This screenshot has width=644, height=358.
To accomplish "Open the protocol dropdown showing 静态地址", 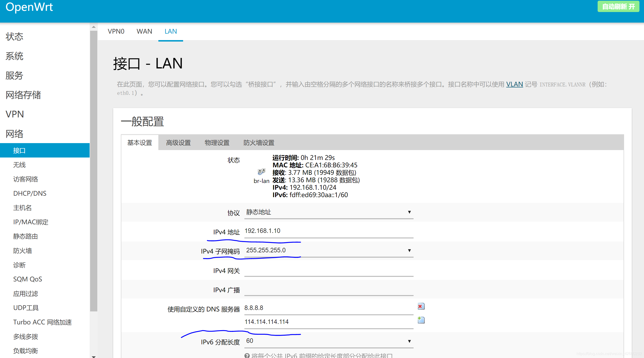I will (329, 212).
